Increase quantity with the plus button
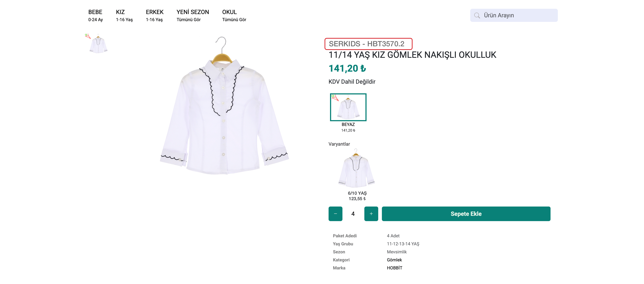 coord(371,214)
